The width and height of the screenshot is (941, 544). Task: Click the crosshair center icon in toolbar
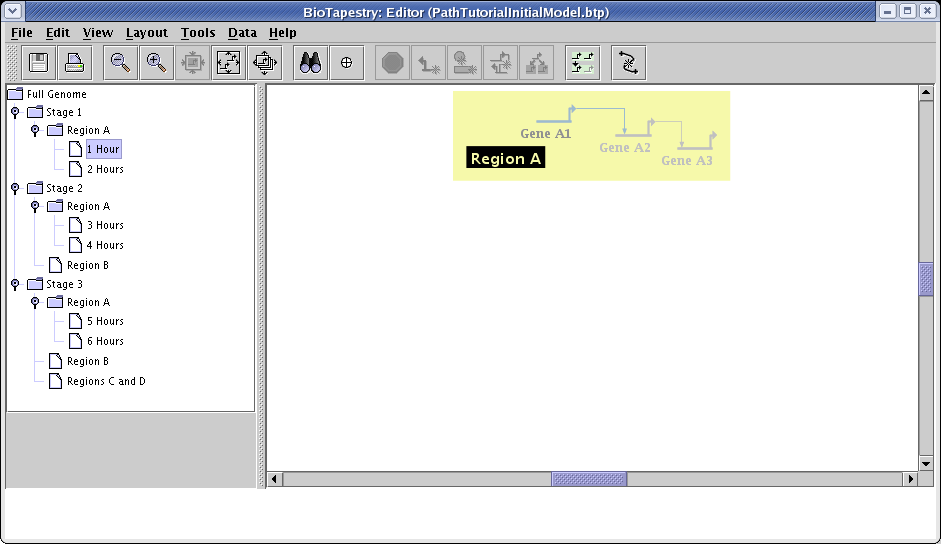(347, 63)
